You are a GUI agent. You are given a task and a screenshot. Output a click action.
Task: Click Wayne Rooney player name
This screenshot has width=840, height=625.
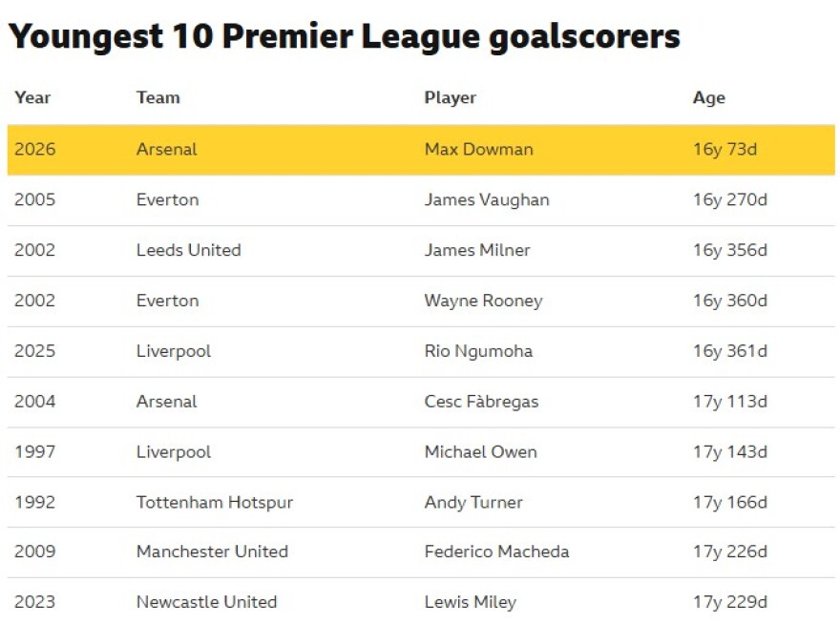(x=483, y=301)
